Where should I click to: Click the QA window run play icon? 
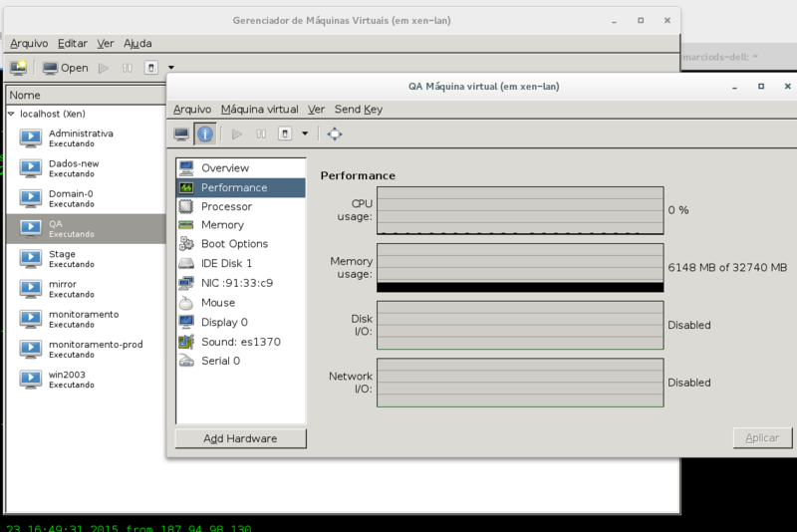237,134
